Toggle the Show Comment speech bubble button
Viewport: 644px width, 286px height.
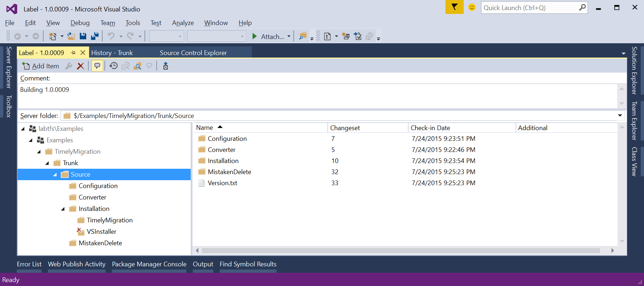click(97, 66)
